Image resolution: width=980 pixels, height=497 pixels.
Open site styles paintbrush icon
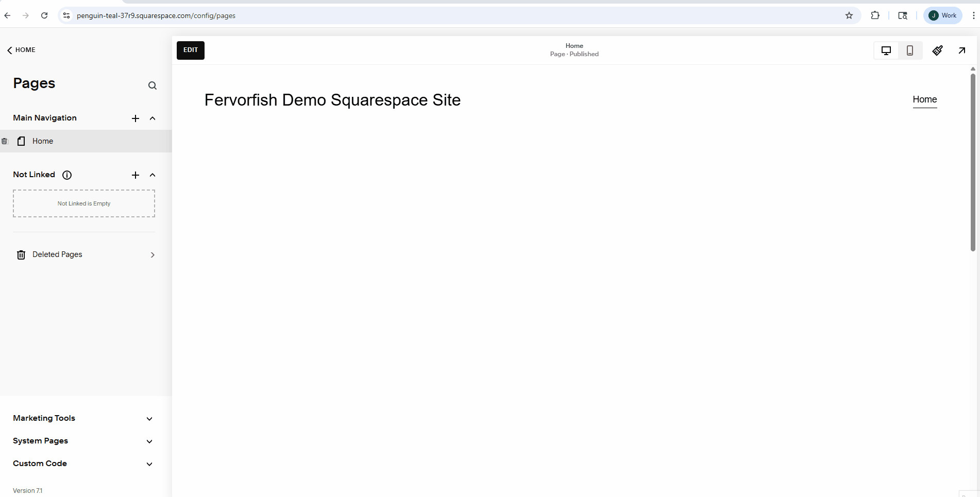[x=938, y=50]
